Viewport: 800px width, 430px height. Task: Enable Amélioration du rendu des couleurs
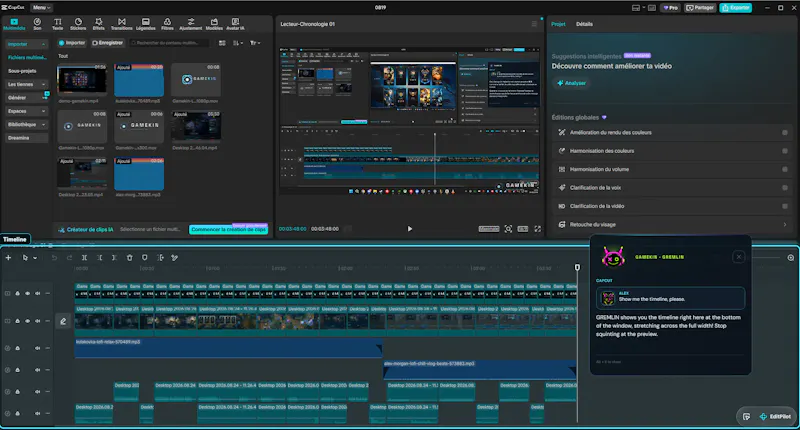point(785,133)
